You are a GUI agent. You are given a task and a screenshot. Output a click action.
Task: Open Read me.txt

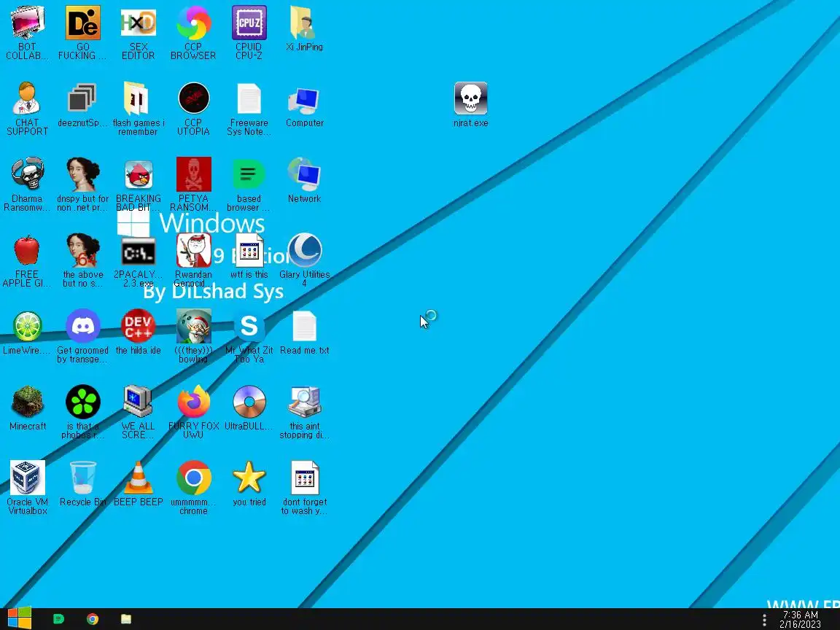coord(304,332)
